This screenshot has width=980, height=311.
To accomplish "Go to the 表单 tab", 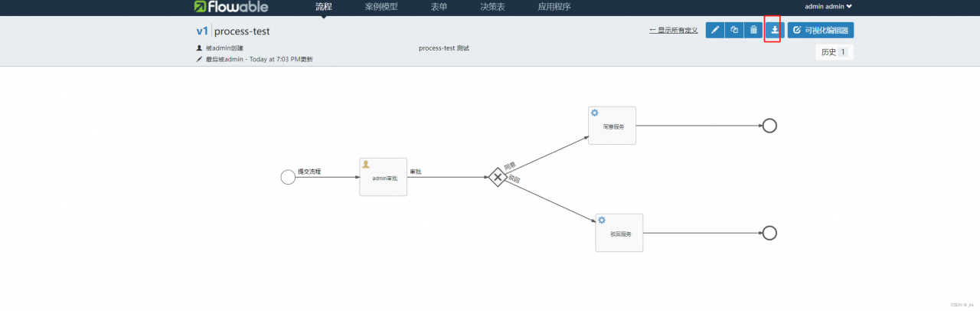I will (439, 7).
